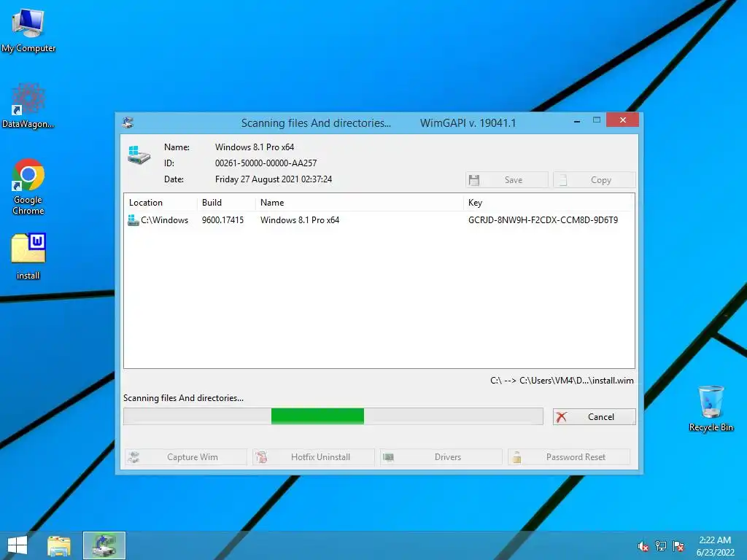Click the app icon in title bar
Screen dimensions: 747x560
pos(128,122)
